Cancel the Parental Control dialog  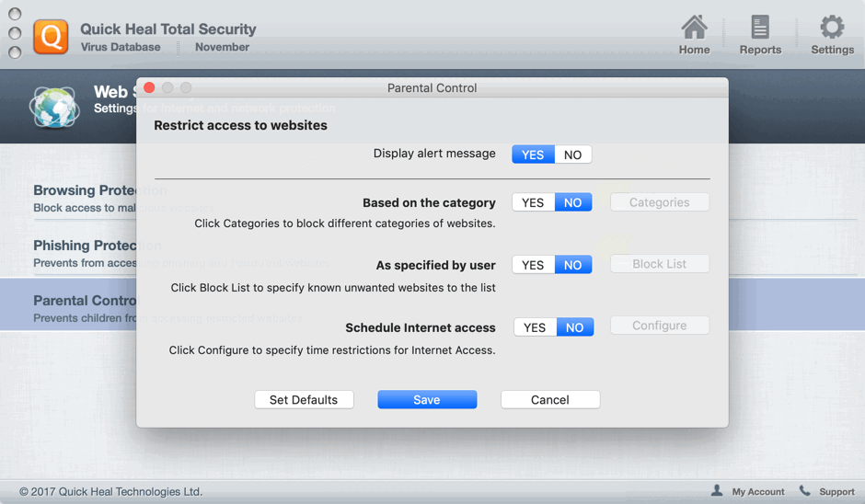point(550,399)
